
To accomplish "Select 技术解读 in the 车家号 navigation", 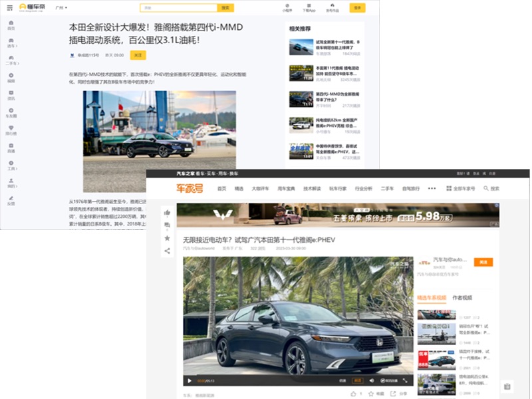I will [x=312, y=188].
